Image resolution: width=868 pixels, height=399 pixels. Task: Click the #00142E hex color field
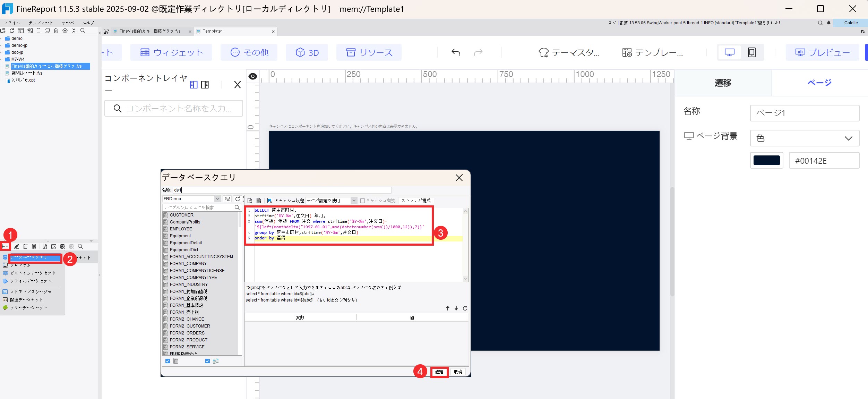point(824,161)
